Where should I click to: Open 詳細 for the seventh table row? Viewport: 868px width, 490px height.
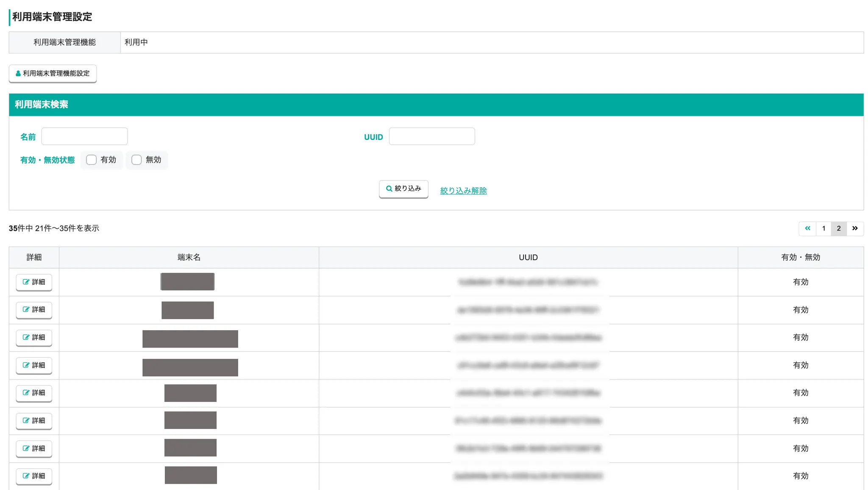coord(34,448)
